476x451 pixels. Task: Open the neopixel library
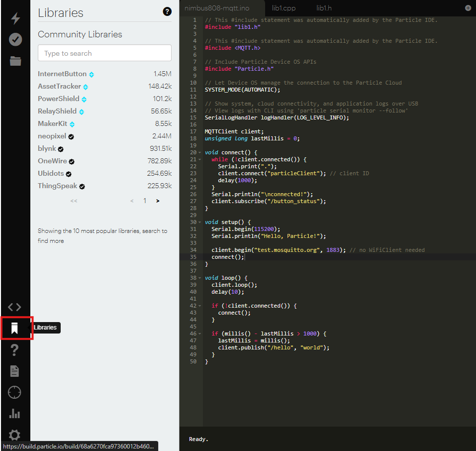pyautogui.click(x=52, y=136)
